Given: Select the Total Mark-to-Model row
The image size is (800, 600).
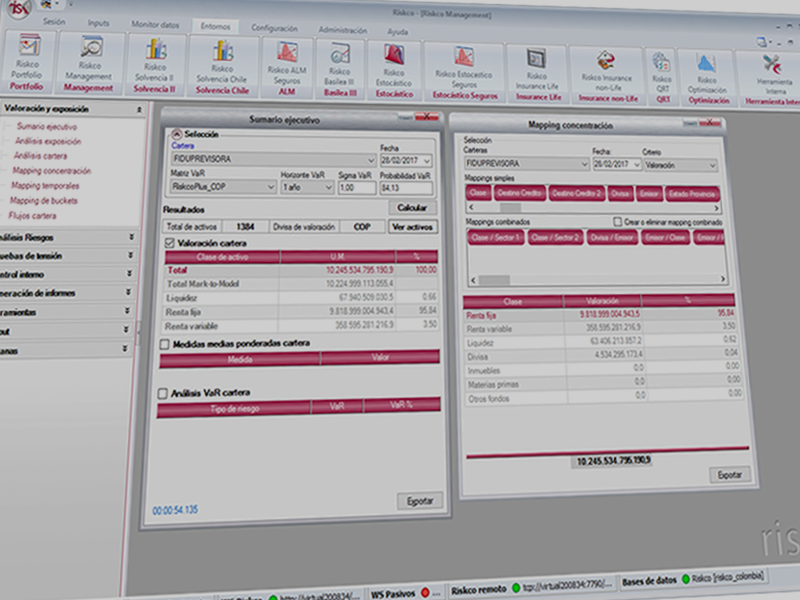Looking at the screenshot, I should point(302,284).
